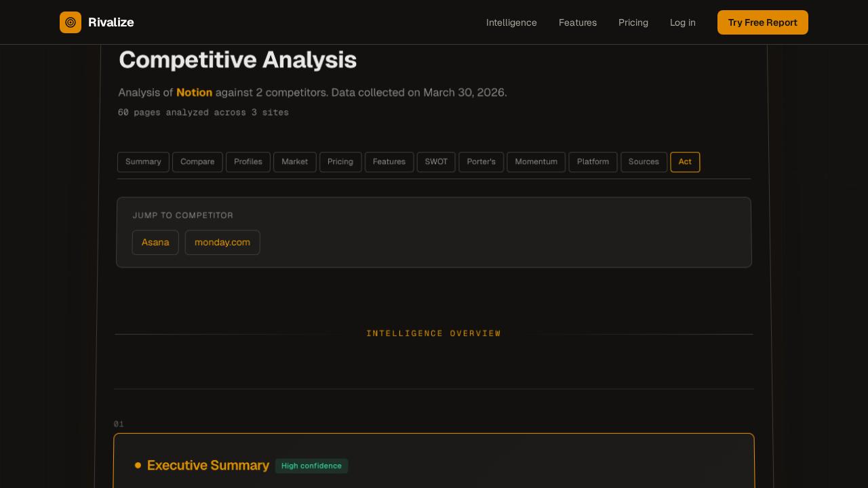Image resolution: width=868 pixels, height=488 pixels.
Task: Go to the Pricing nav link
Action: tap(633, 22)
